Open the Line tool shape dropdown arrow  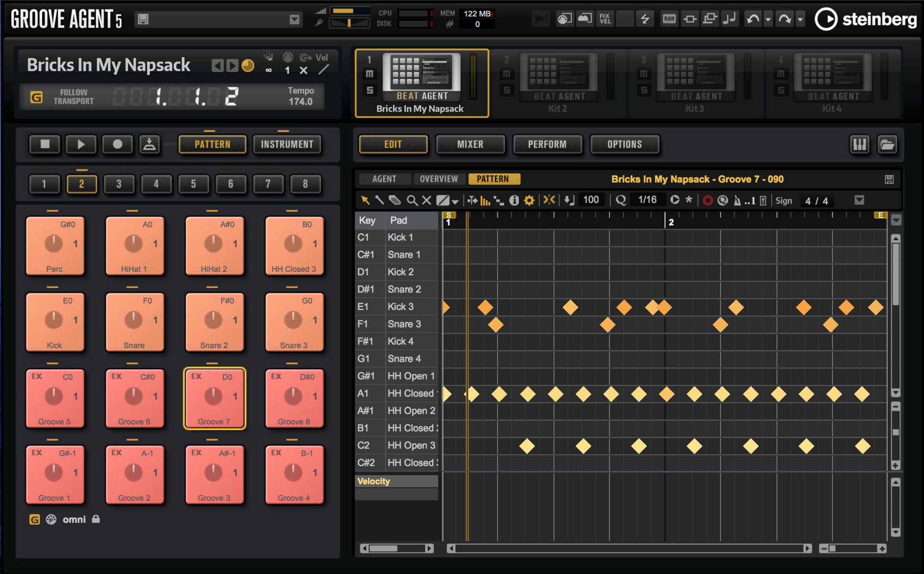click(x=455, y=201)
